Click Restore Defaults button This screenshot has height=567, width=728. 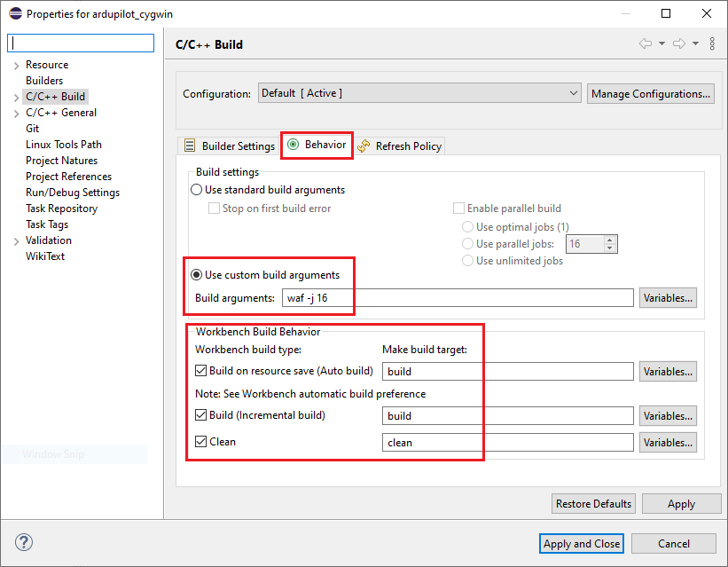[x=594, y=503]
